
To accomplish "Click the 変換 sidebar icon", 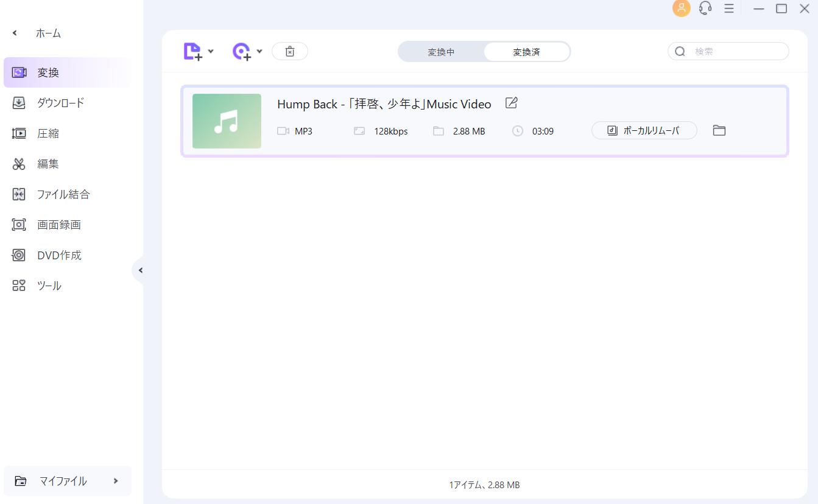I will click(19, 72).
